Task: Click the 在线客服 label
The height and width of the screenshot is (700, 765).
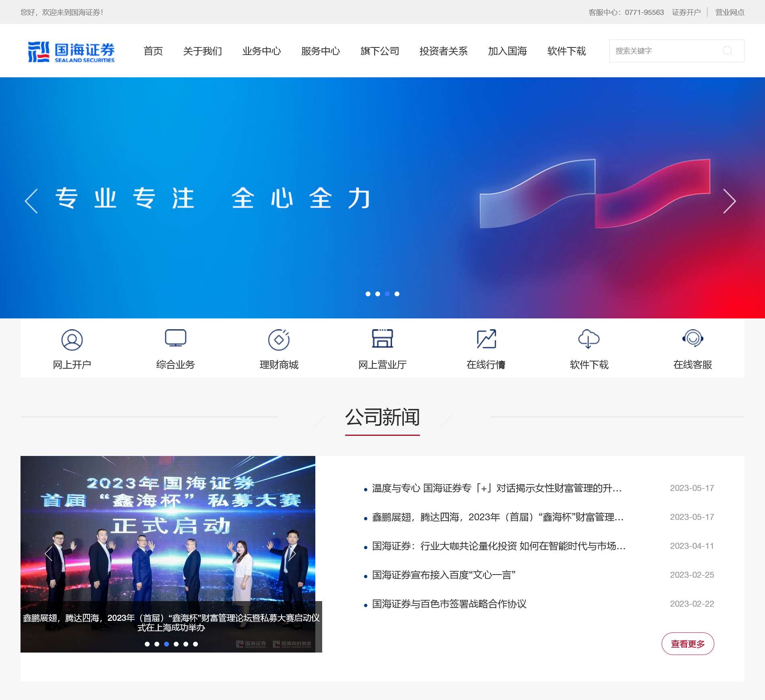Action: pos(693,365)
